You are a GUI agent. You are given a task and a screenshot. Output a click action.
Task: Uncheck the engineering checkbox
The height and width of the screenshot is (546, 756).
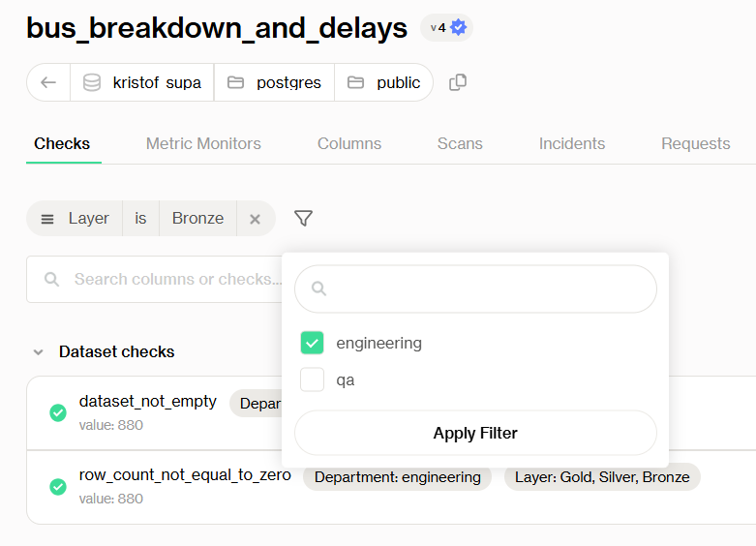click(x=312, y=343)
